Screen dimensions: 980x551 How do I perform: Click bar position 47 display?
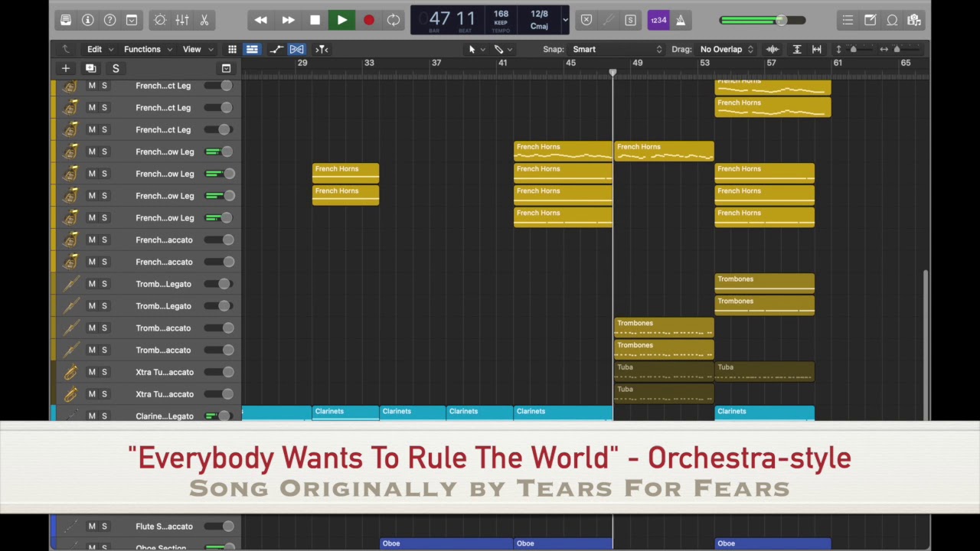point(439,18)
